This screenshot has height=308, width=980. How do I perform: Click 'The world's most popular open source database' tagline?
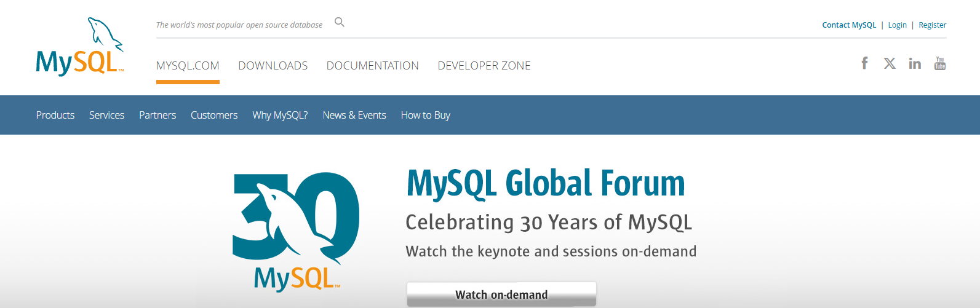(x=239, y=25)
